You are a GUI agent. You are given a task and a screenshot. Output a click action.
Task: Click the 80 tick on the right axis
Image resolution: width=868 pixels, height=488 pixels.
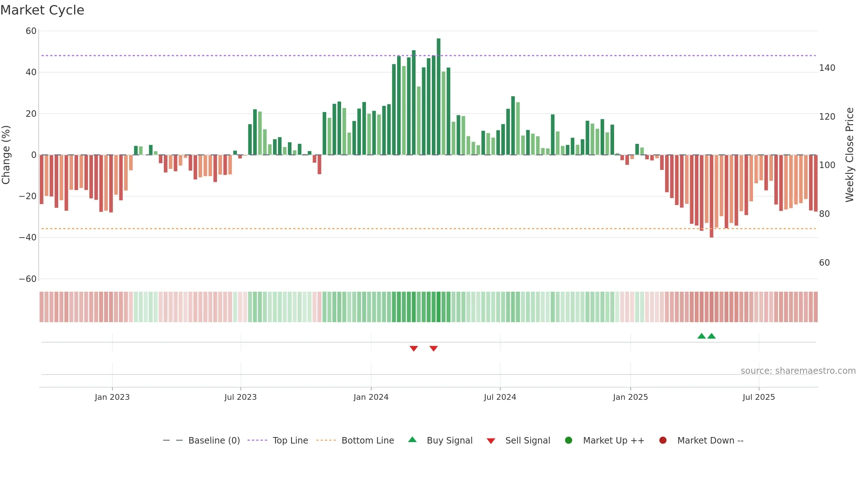(825, 214)
